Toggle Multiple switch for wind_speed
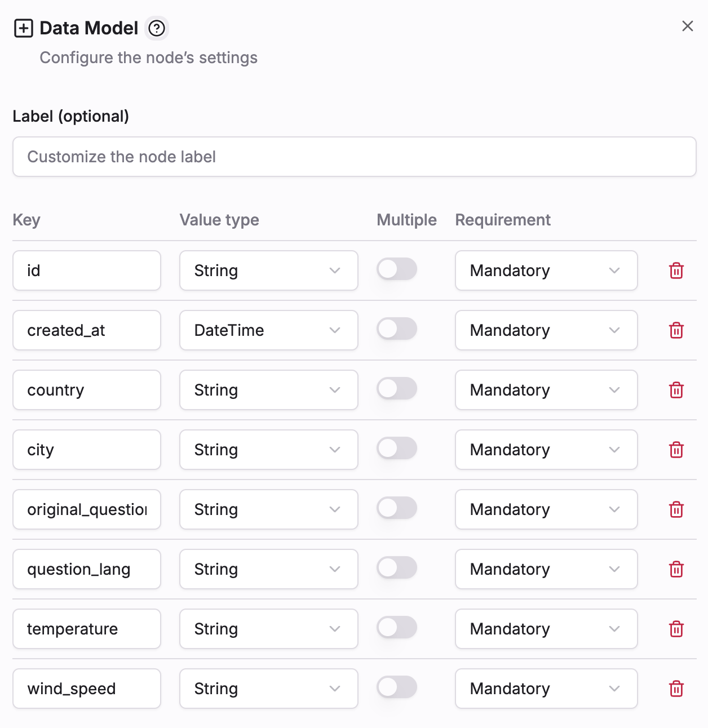The image size is (708, 728). click(x=397, y=687)
